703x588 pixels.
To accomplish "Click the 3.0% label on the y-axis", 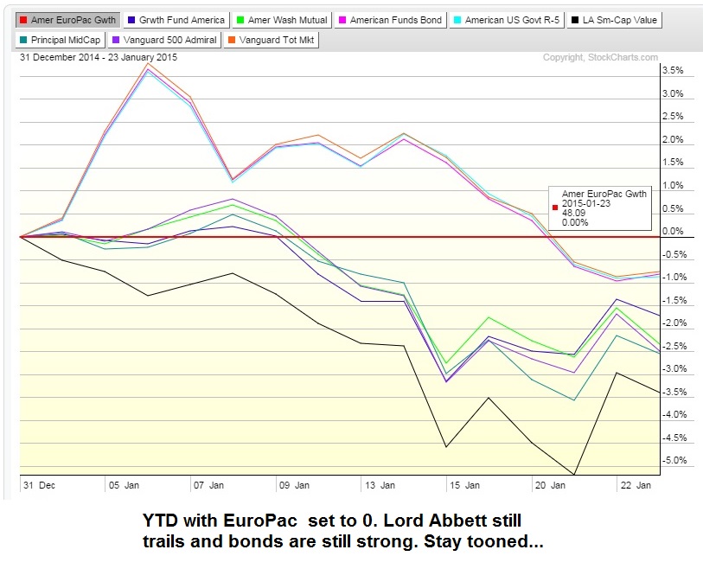I will coord(673,93).
